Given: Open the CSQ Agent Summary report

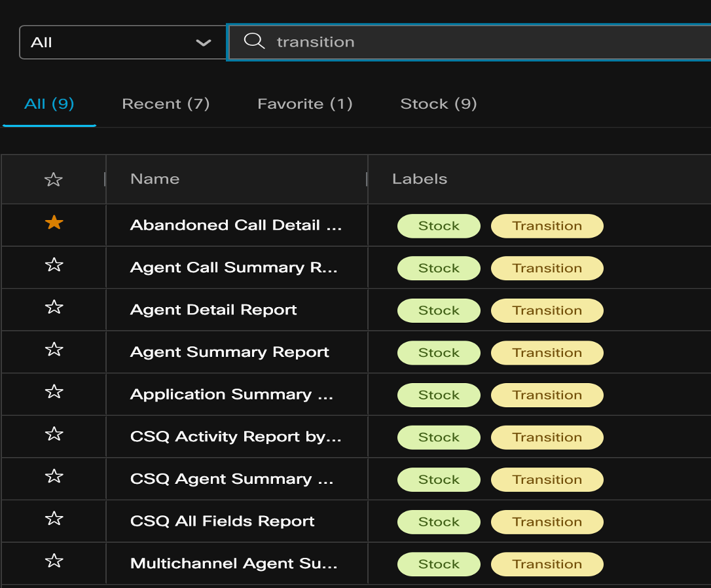Looking at the screenshot, I should 230,479.
